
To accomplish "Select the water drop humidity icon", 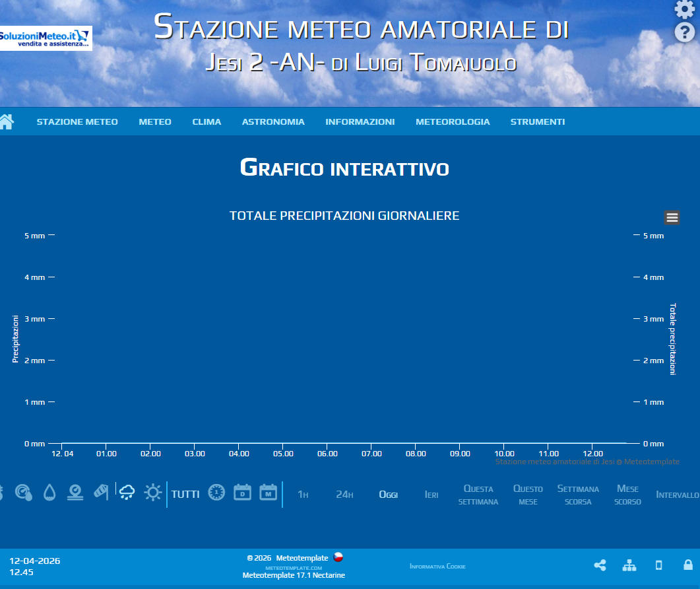I will (x=49, y=493).
